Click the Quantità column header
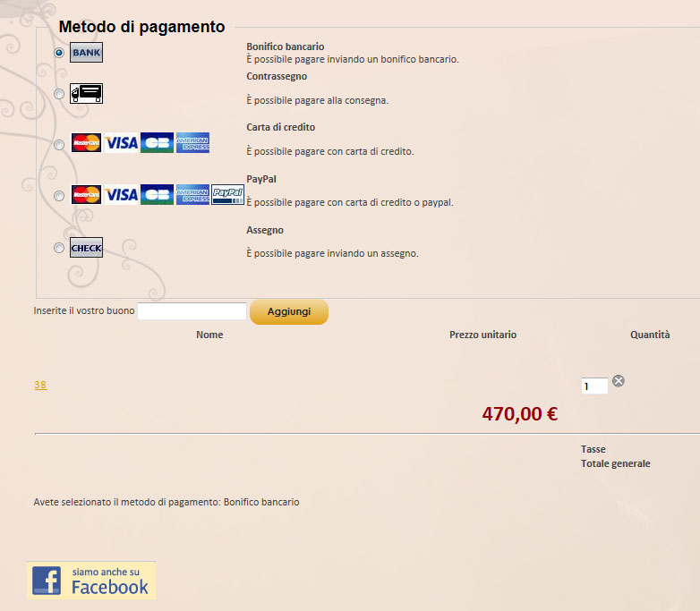 [650, 335]
